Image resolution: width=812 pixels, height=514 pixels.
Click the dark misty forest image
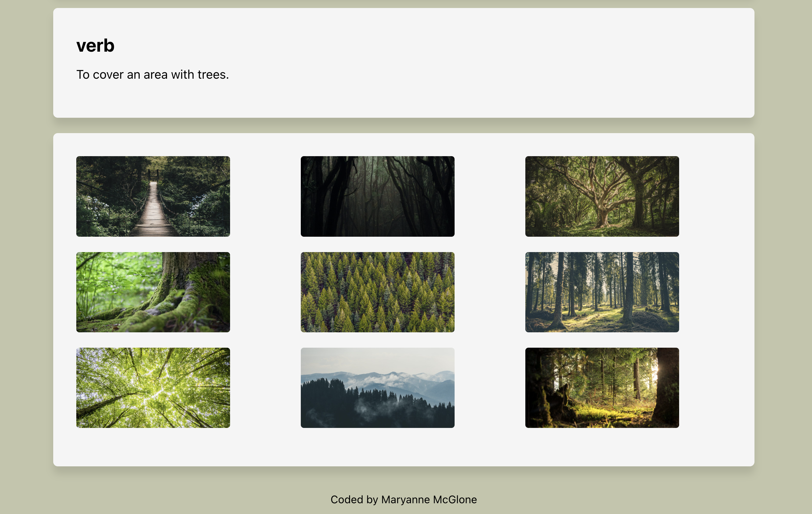click(x=378, y=196)
